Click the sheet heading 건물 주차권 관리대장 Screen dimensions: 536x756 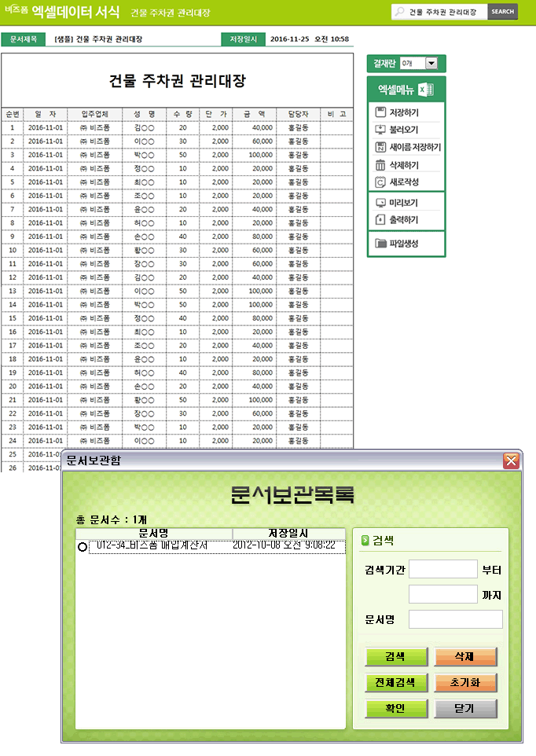pyautogui.click(x=178, y=80)
